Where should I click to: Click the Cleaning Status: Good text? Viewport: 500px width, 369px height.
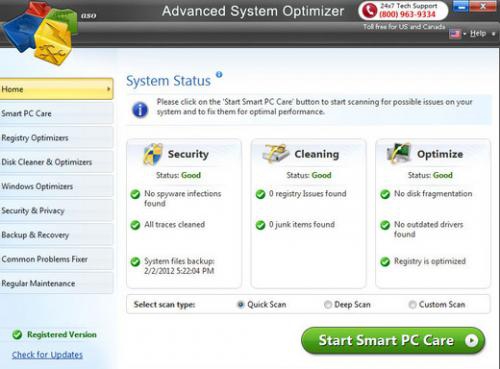coord(309,175)
